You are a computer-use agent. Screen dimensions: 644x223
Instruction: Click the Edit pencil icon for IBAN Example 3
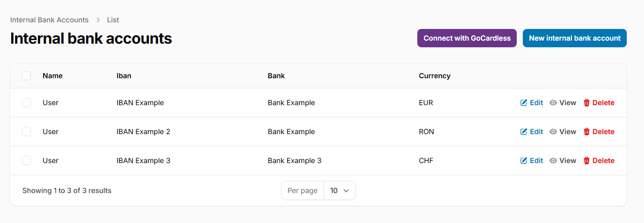(x=524, y=161)
